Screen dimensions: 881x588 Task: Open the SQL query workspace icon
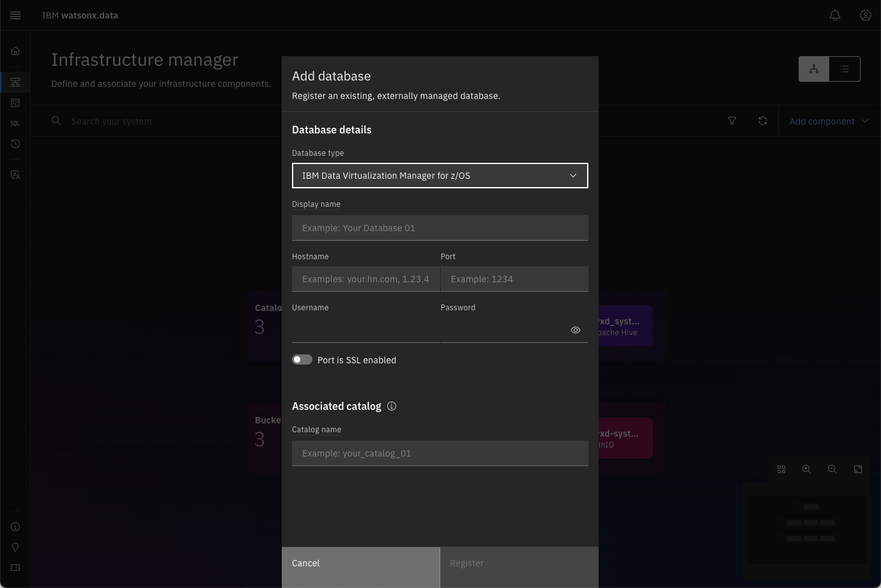(15, 123)
